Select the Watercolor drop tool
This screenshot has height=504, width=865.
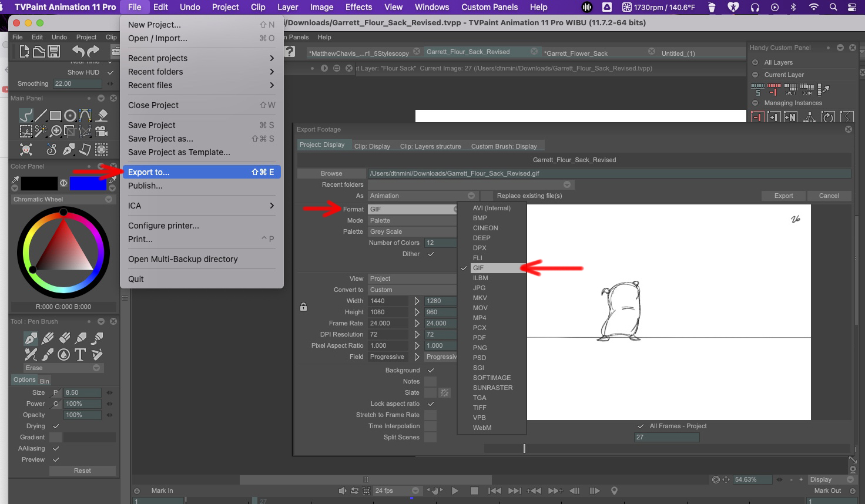tap(64, 354)
